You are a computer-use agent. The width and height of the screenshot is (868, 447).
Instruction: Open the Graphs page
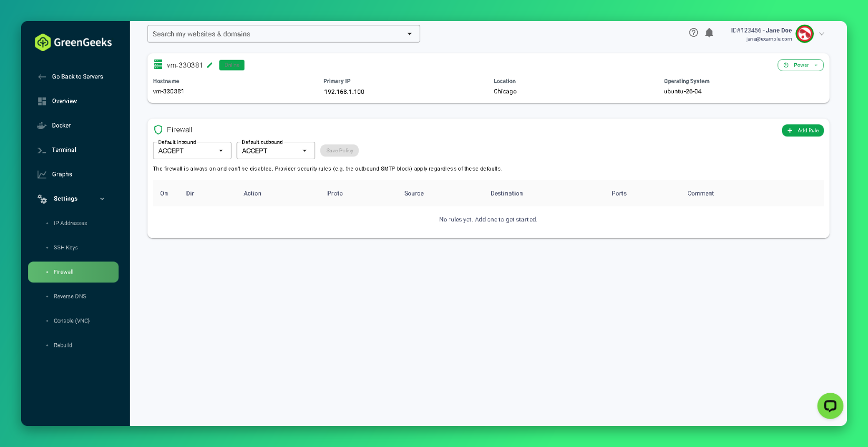[x=62, y=174]
